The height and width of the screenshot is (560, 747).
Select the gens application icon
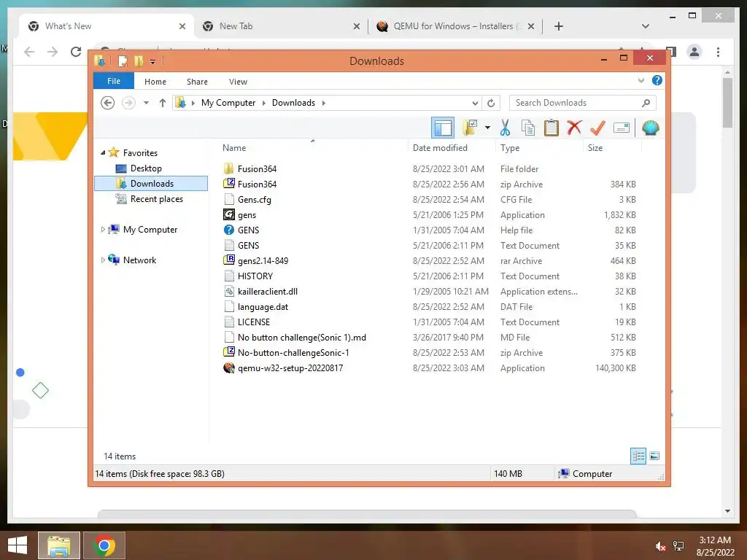point(228,215)
